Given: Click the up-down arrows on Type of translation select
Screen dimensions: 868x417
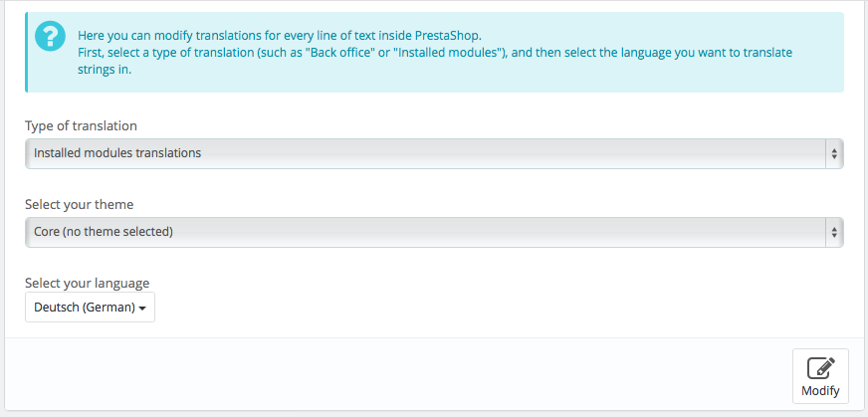Looking at the screenshot, I should 834,153.
